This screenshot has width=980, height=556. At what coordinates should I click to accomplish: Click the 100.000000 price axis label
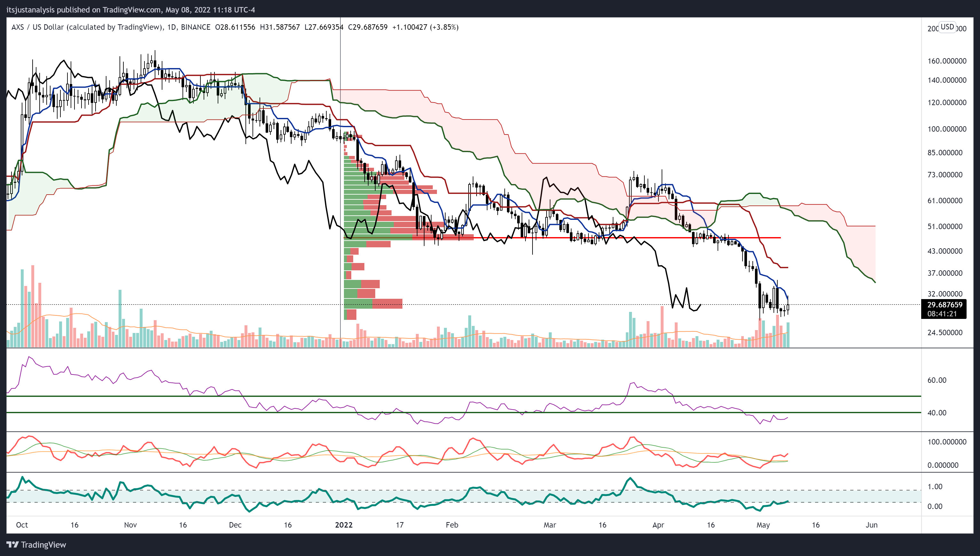(947, 129)
